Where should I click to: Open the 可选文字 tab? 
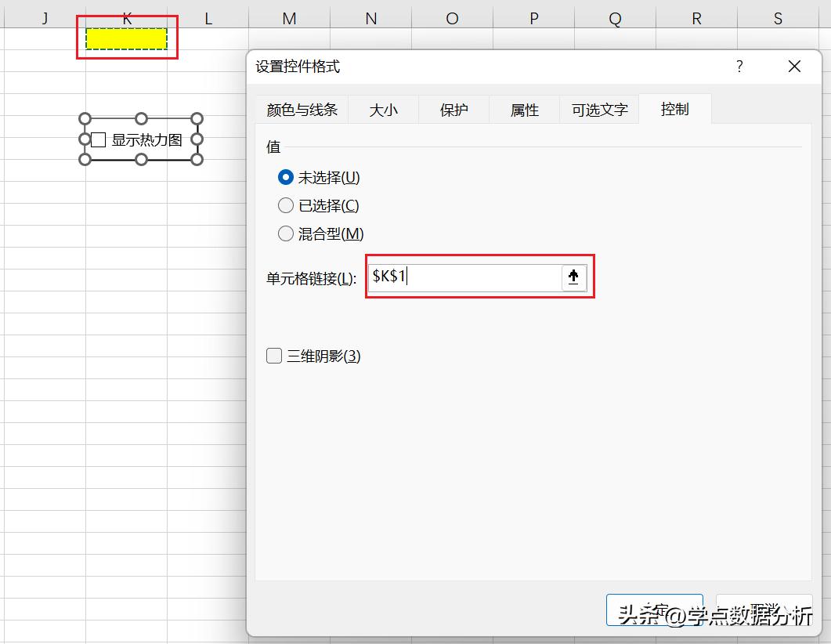click(599, 110)
